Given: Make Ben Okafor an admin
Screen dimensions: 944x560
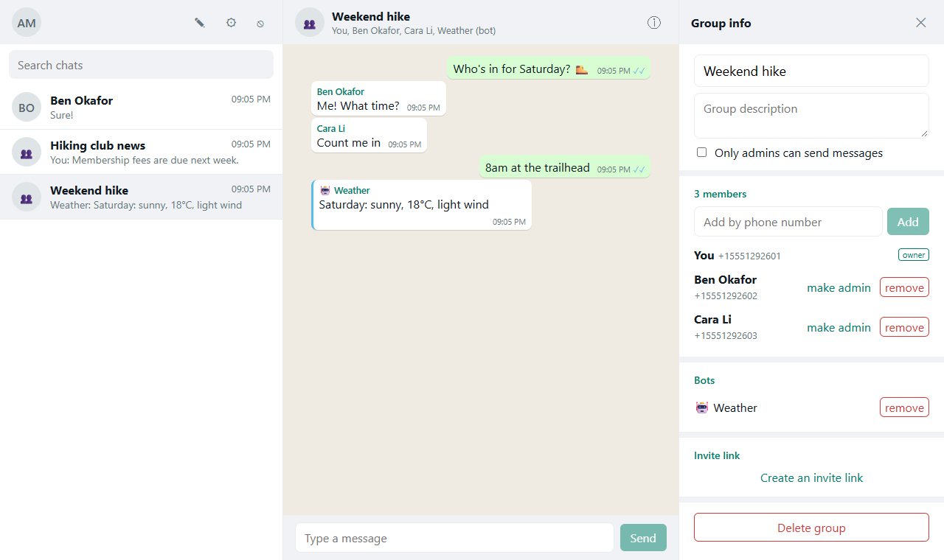Looking at the screenshot, I should (839, 287).
